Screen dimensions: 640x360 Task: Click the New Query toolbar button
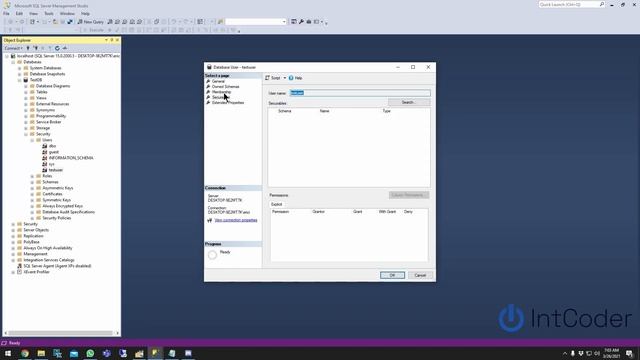(90, 22)
